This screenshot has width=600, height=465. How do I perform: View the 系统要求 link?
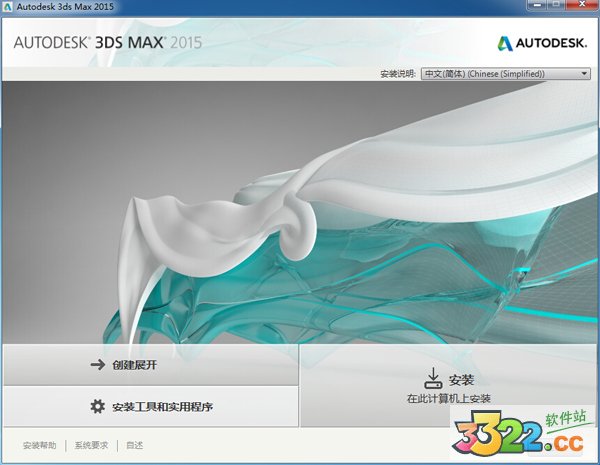click(x=91, y=445)
